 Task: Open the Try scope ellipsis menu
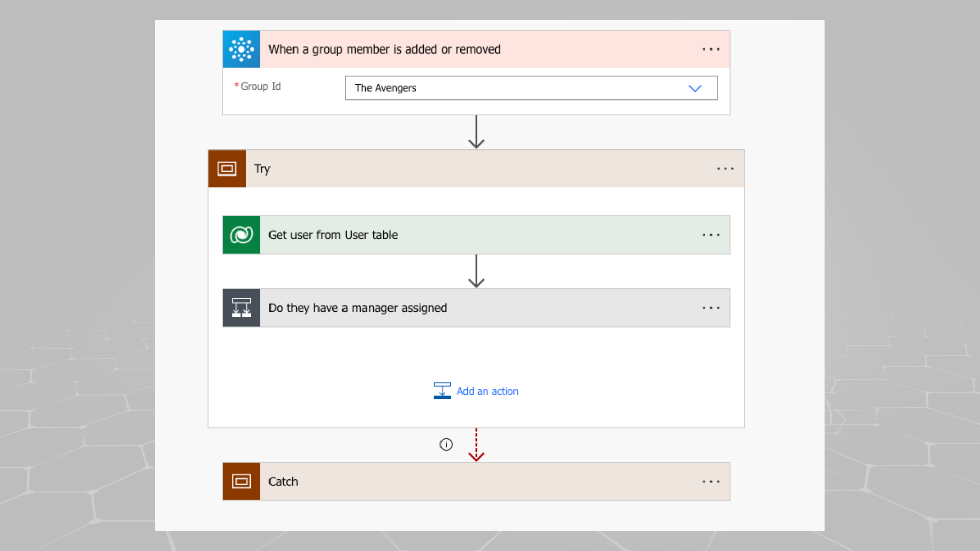[x=725, y=169]
